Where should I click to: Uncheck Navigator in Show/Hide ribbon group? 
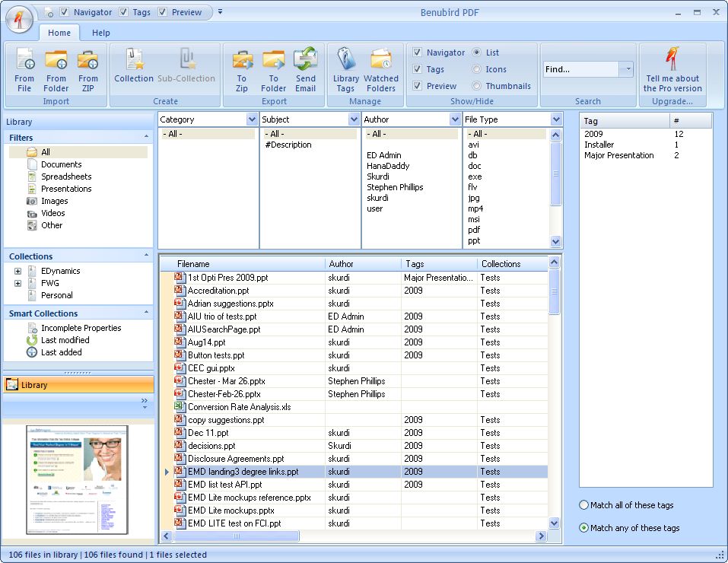coord(418,52)
